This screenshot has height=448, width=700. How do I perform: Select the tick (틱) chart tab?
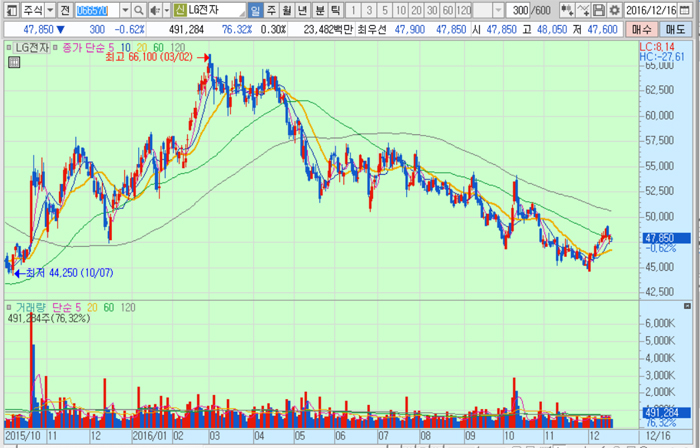click(335, 9)
